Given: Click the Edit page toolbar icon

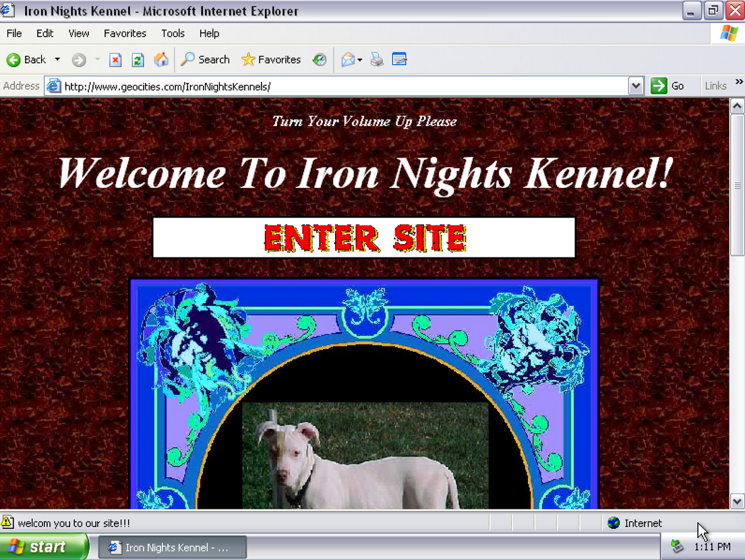Looking at the screenshot, I should [399, 60].
